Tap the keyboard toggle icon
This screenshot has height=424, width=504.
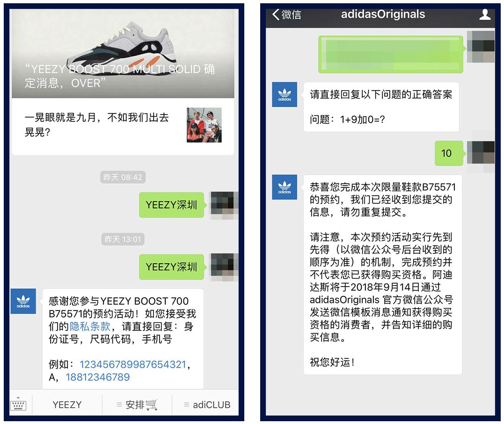tap(18, 405)
